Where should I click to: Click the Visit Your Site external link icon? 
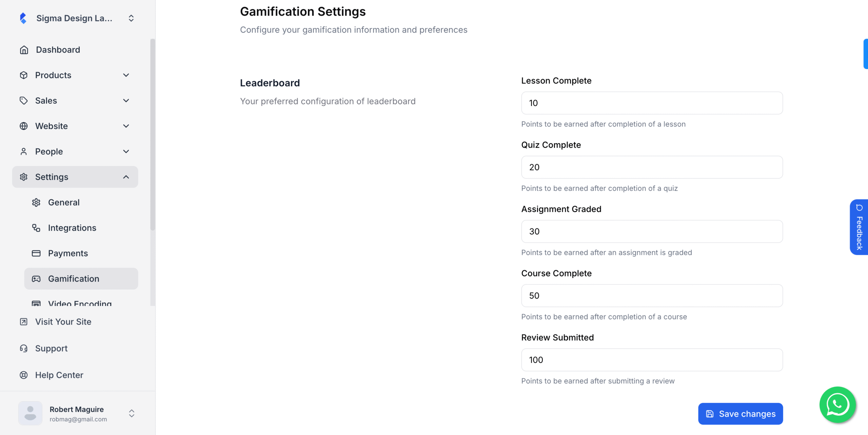(23, 322)
